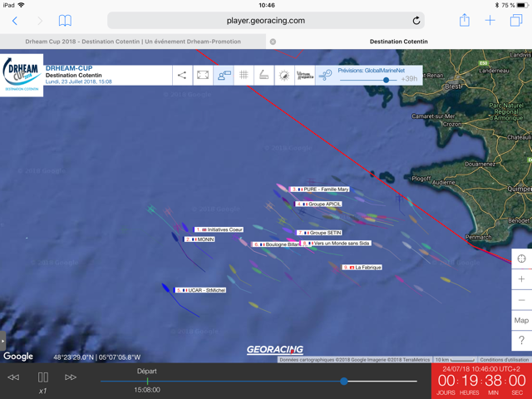Select boat 4 Groupe APICIL label
The height and width of the screenshot is (399, 532).
coord(318,204)
